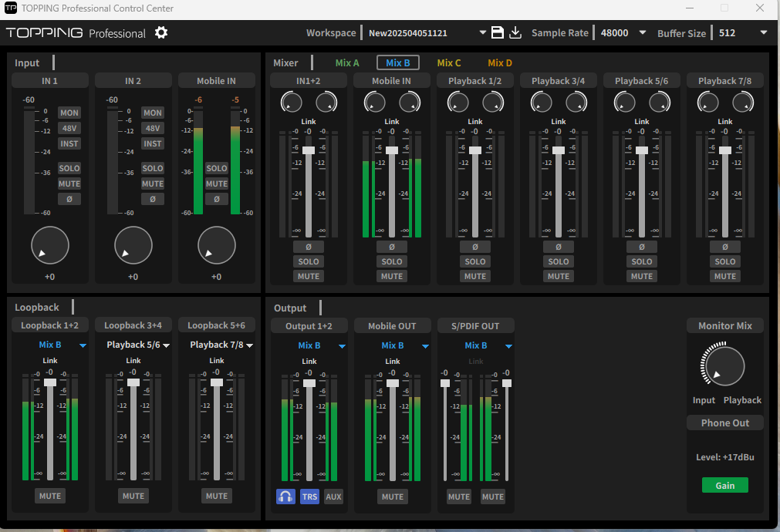Invert phase on Playback 3/4 mixer channel
Image resolution: width=780 pixels, height=532 pixels.
[x=558, y=247]
